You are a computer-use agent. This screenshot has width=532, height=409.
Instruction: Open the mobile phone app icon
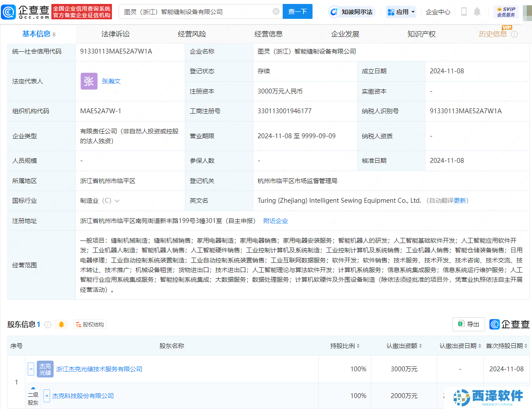coord(464,12)
